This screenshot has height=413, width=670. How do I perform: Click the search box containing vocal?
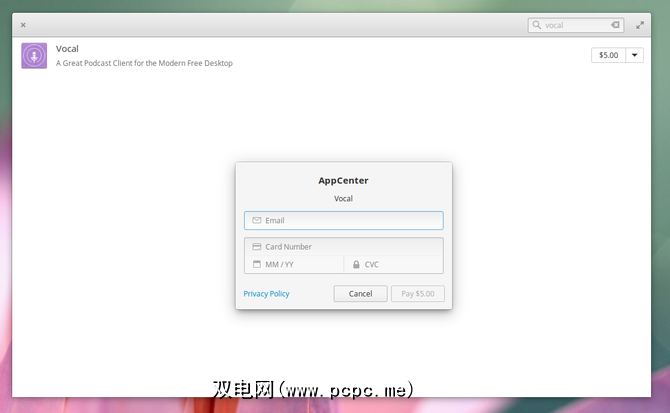point(576,25)
